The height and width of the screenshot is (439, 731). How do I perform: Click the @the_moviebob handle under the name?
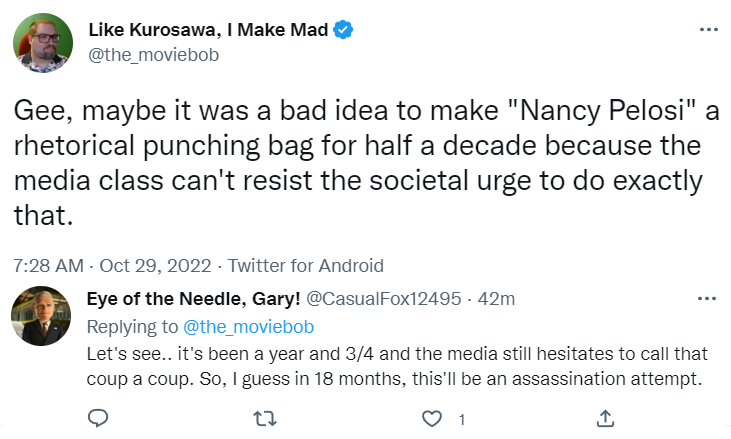(x=153, y=54)
